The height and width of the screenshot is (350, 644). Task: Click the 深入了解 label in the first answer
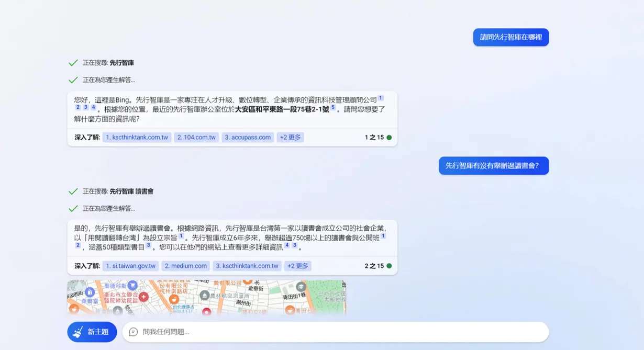coord(87,138)
